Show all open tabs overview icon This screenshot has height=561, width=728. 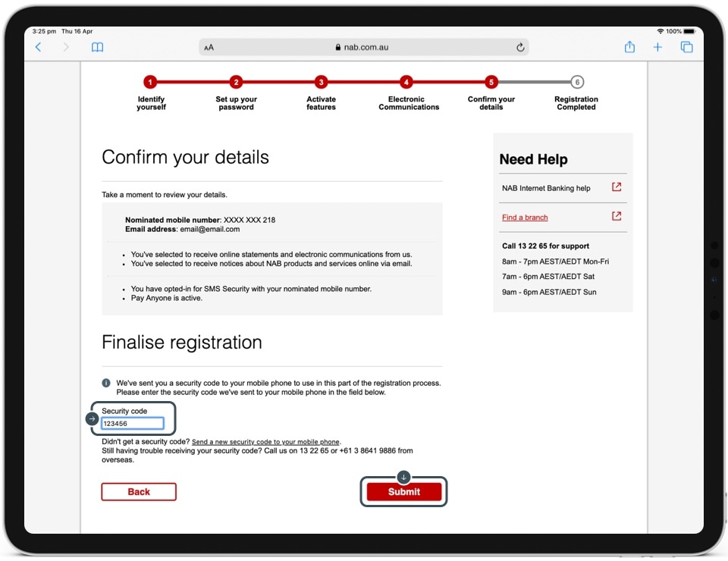(686, 47)
